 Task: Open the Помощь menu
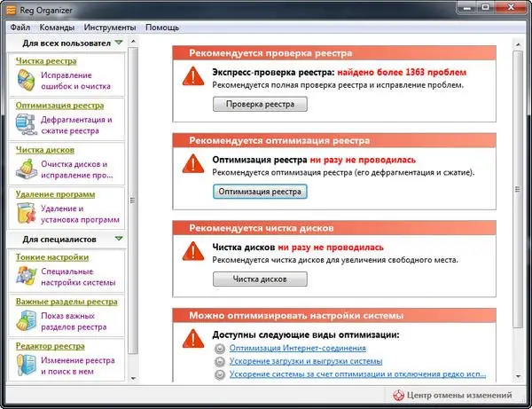tap(162, 28)
